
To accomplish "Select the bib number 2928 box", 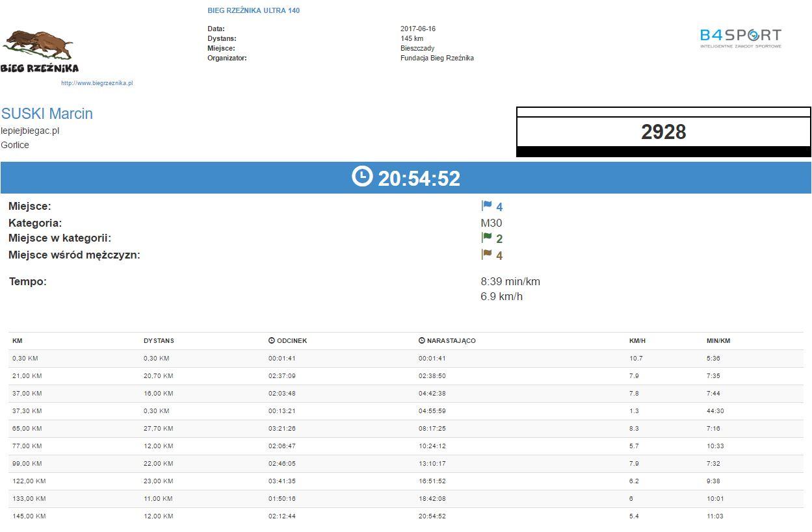I will click(x=663, y=132).
